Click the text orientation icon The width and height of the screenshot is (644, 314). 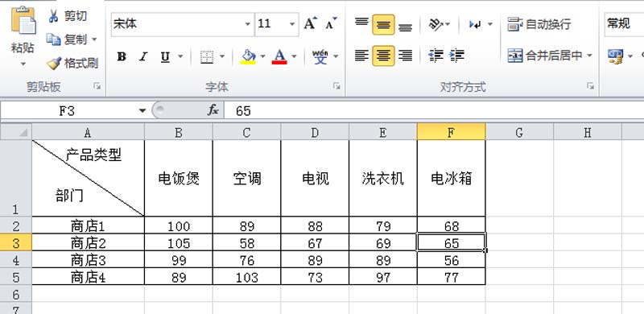[x=436, y=24]
